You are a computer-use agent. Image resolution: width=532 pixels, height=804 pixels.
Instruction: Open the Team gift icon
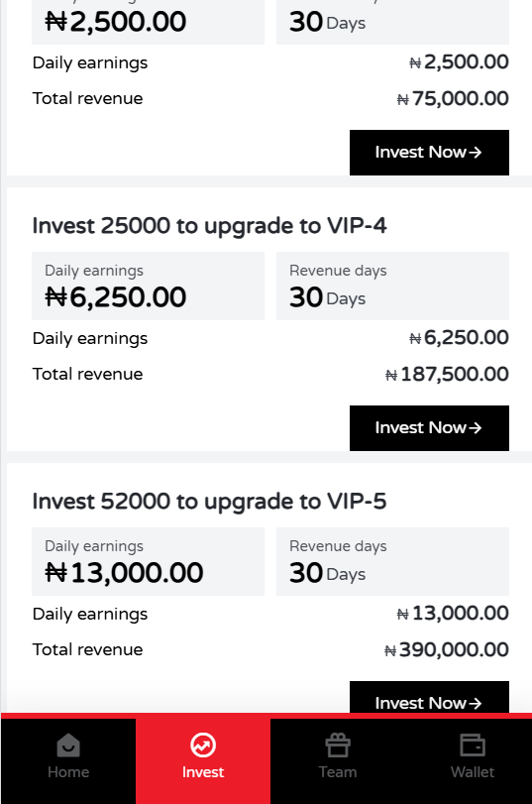(x=338, y=746)
